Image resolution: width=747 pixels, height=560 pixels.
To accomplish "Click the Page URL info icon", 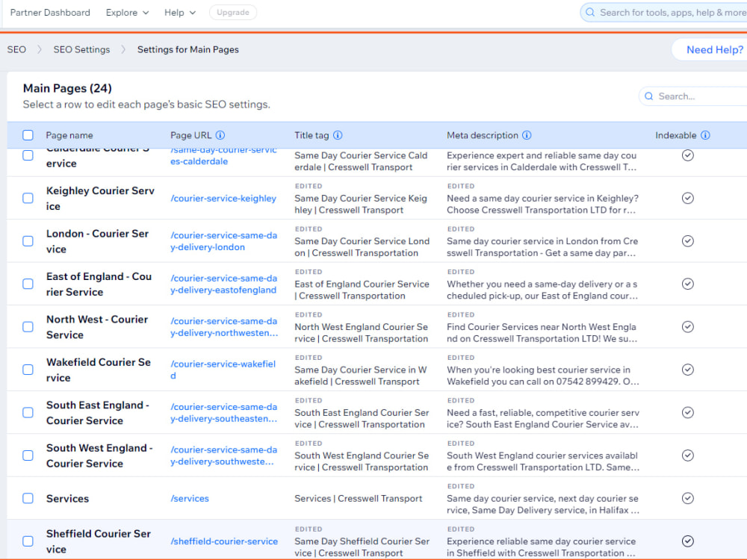I will click(x=220, y=135).
